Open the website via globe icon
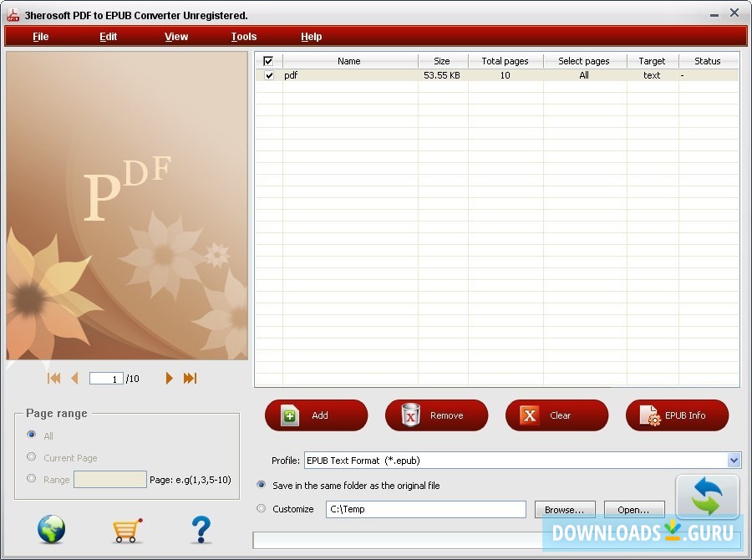 pos(50,529)
